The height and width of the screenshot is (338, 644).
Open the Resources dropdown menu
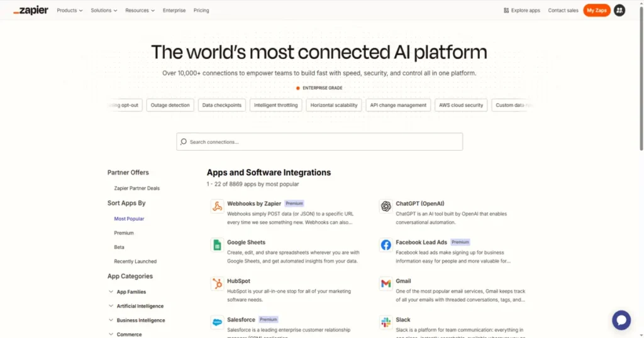coord(140,10)
